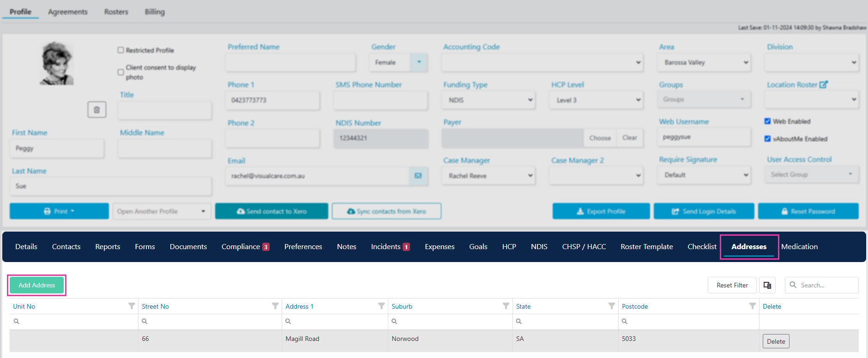Screen dimensions: 868x358
Task: Open the Details tab
Action: point(26,246)
